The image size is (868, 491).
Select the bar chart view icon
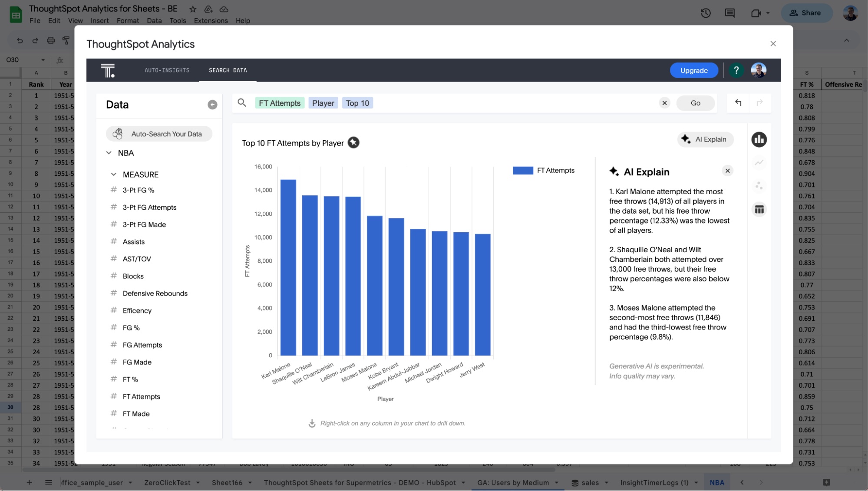759,139
